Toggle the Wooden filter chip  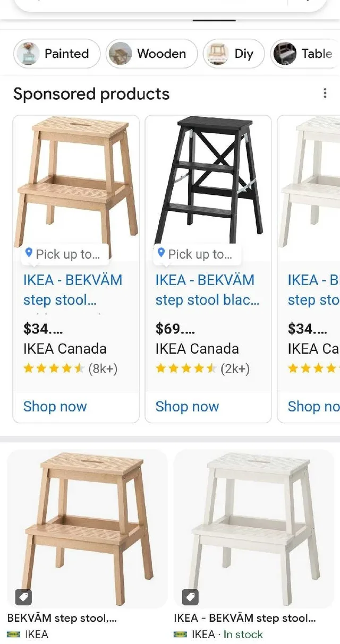[x=151, y=54]
